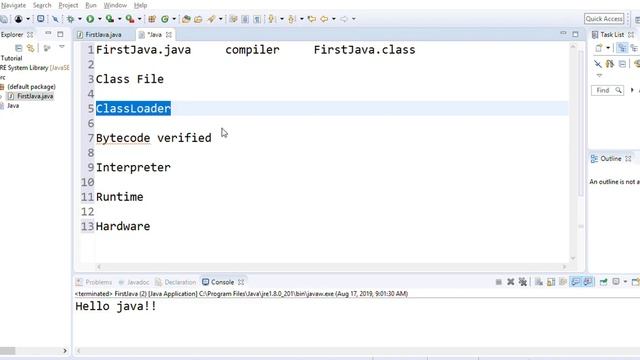Image resolution: width=640 pixels, height=360 pixels.
Task: Toggle Mark Occurrences toolbar icon
Action: tap(233, 19)
